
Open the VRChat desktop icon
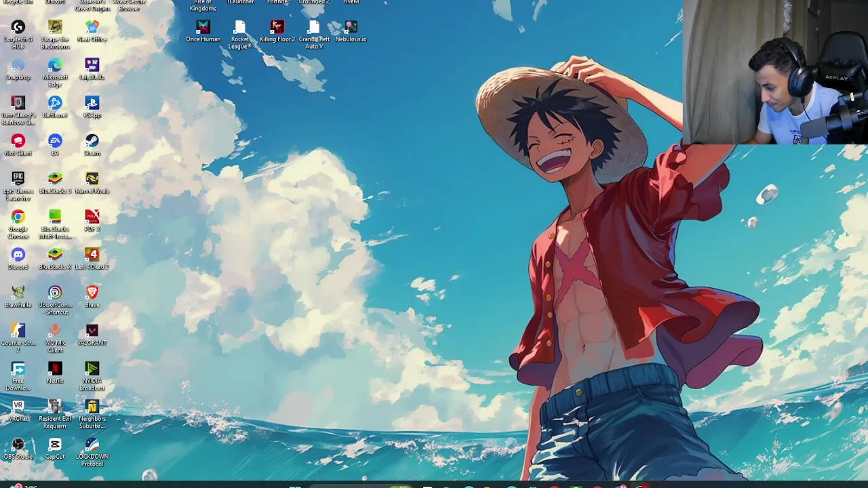coord(18,407)
